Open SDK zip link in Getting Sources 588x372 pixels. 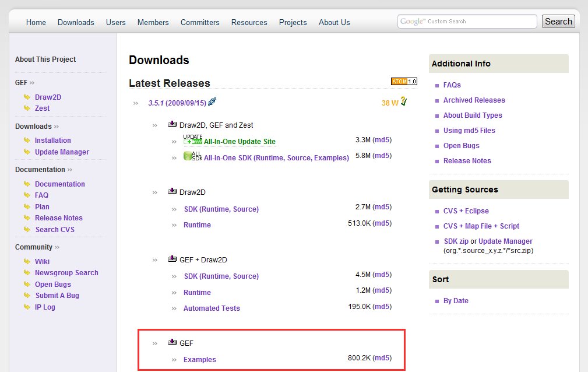456,241
